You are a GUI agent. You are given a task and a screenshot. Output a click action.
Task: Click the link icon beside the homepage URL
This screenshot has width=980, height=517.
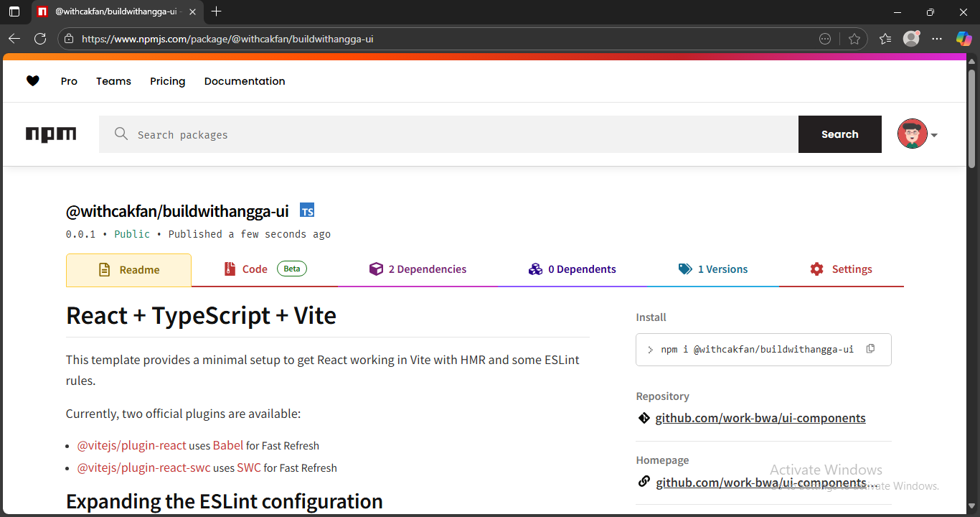[x=644, y=481]
